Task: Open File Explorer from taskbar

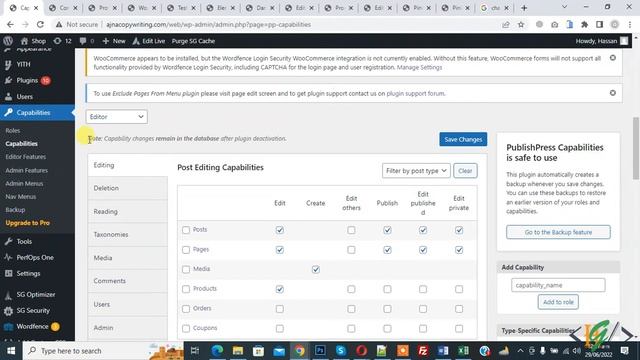Action: (x=238, y=351)
